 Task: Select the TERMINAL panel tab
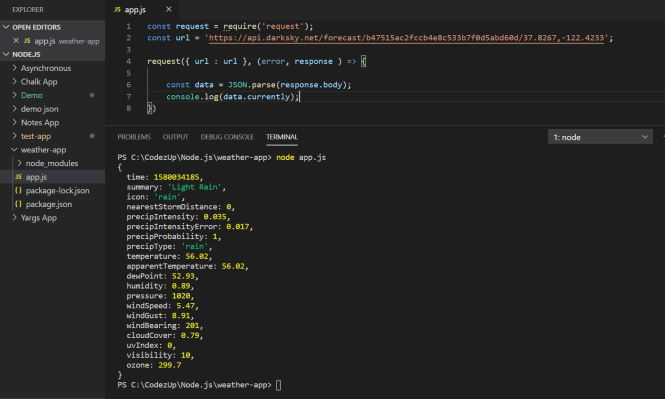282,137
